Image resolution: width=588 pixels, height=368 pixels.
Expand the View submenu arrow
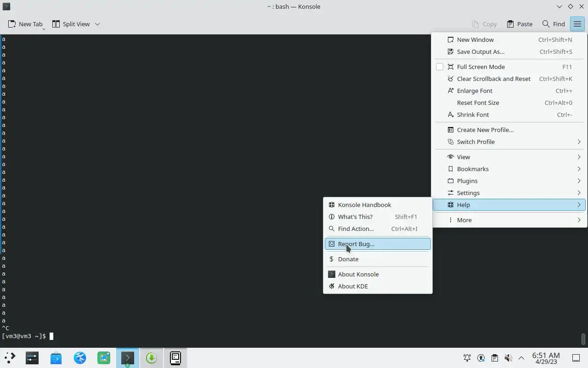pos(579,157)
